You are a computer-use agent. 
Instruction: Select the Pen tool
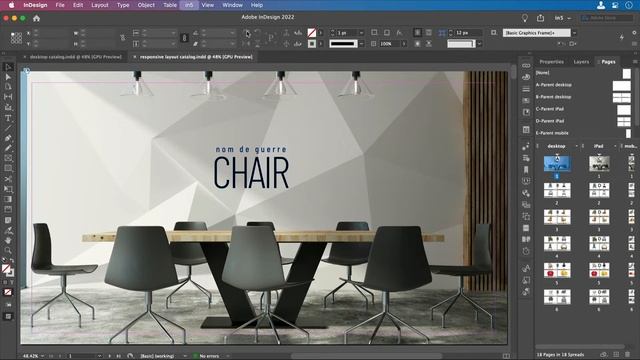click(8, 138)
